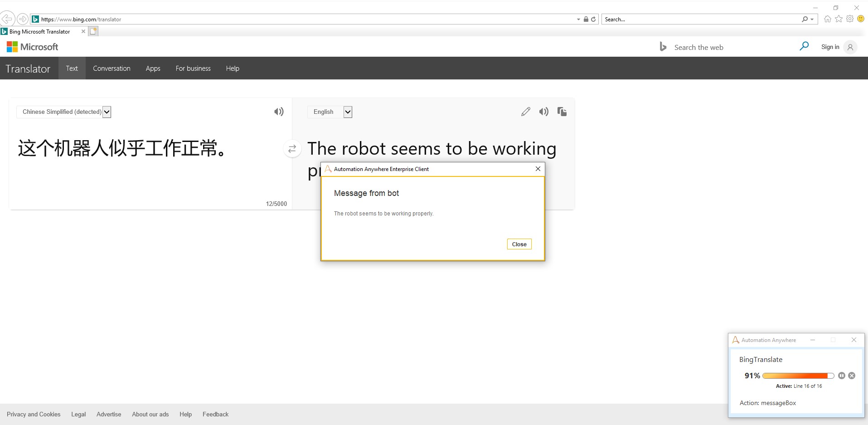Open the Legal footer link

[x=78, y=414]
